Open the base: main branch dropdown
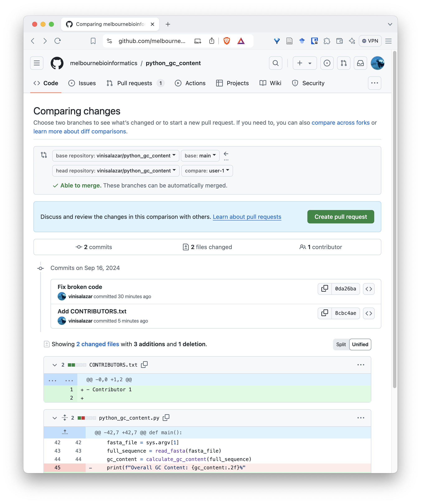Viewport: 421px width, 504px height. pos(200,156)
